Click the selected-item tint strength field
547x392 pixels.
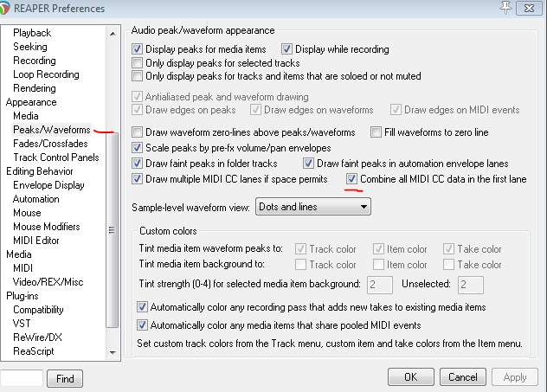click(x=380, y=285)
